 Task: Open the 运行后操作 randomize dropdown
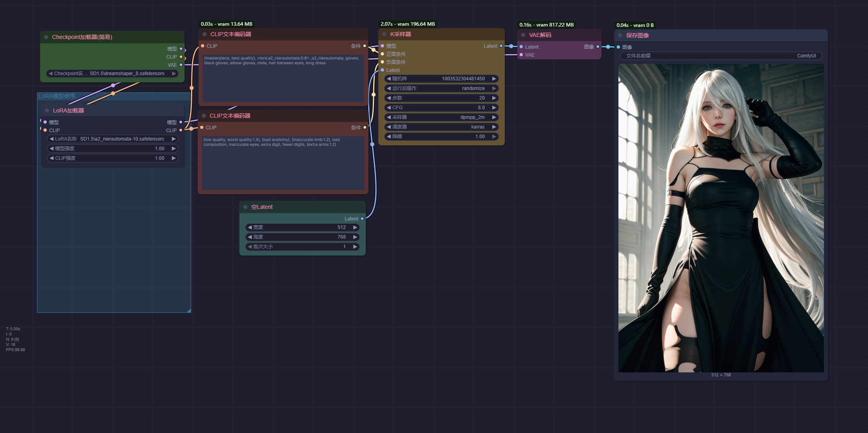[441, 88]
